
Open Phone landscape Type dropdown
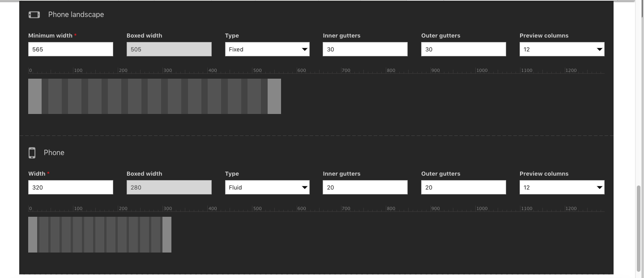pos(267,49)
